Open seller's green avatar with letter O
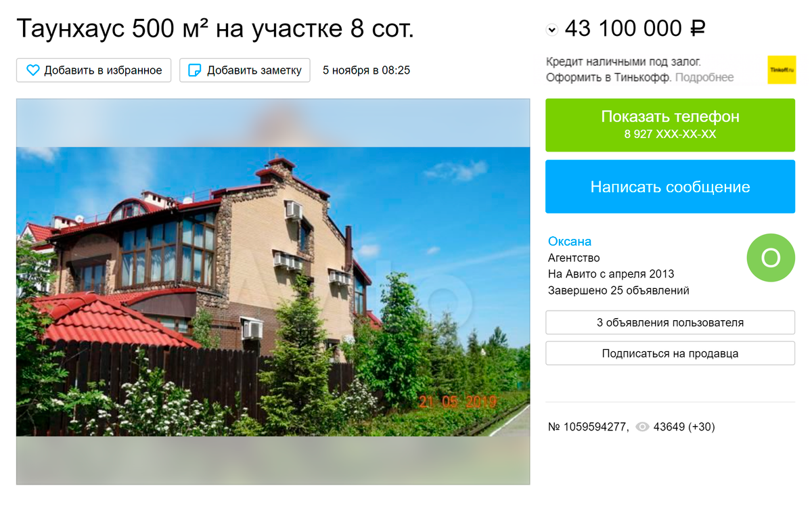 (771, 258)
